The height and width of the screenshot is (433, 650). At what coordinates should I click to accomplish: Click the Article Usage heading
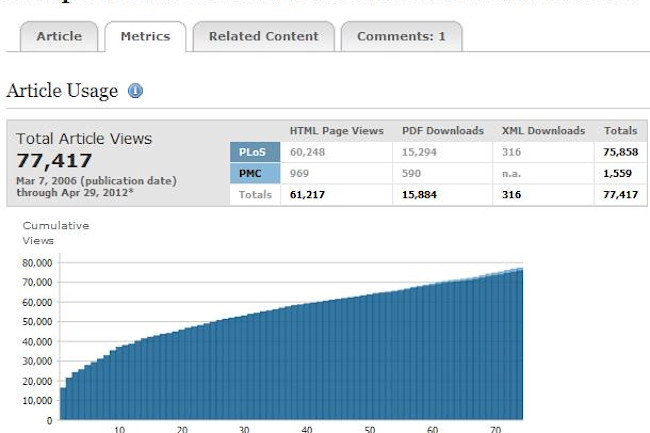point(62,91)
